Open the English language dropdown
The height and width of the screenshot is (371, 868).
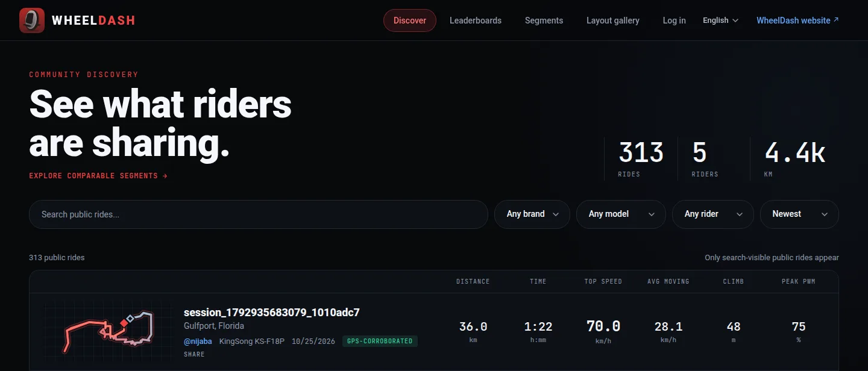coord(720,20)
